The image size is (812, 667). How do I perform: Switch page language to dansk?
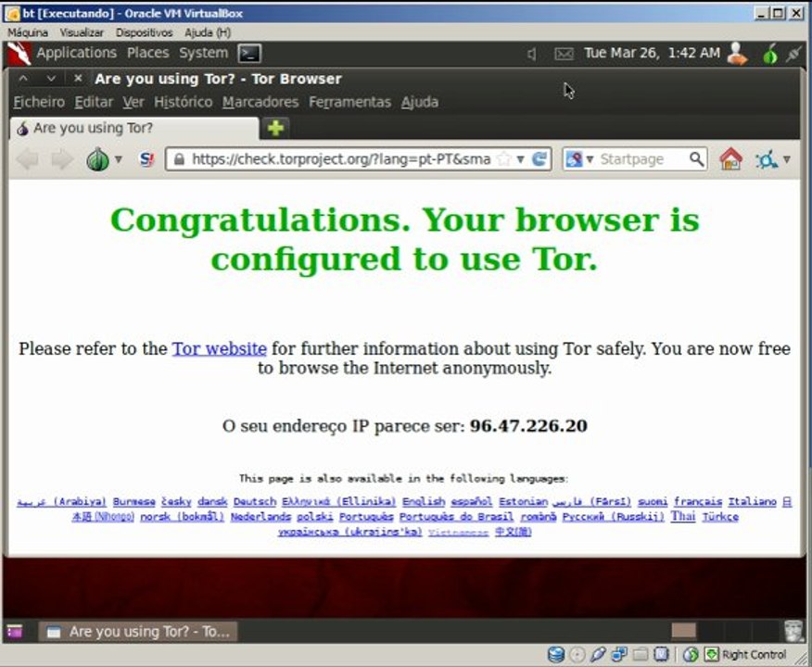point(212,501)
